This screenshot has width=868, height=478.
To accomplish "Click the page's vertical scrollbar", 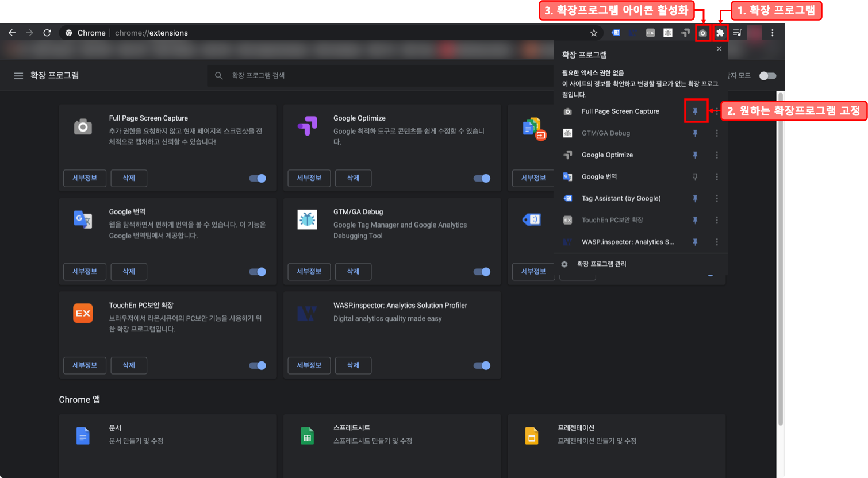I will tap(780, 259).
